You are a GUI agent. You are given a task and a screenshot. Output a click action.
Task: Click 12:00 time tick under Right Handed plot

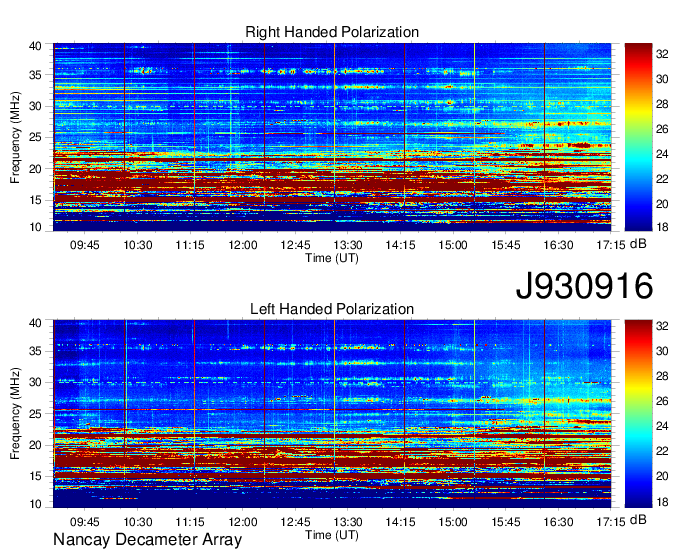click(x=243, y=245)
